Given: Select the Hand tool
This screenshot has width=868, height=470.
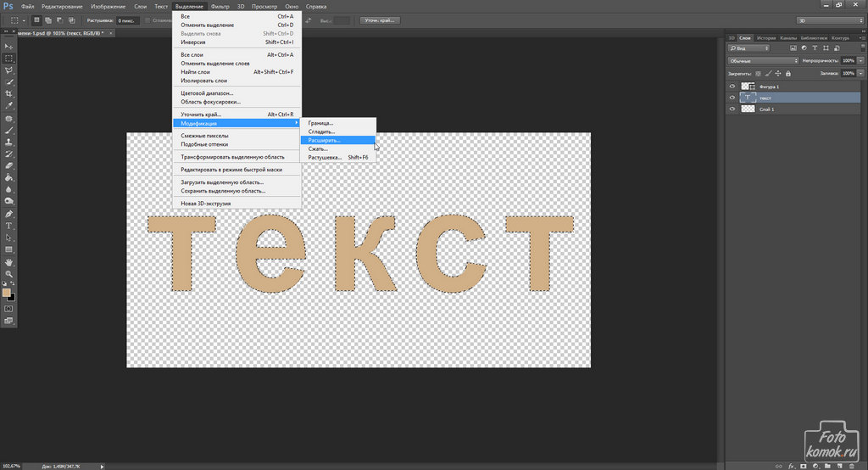Looking at the screenshot, I should 9,262.
